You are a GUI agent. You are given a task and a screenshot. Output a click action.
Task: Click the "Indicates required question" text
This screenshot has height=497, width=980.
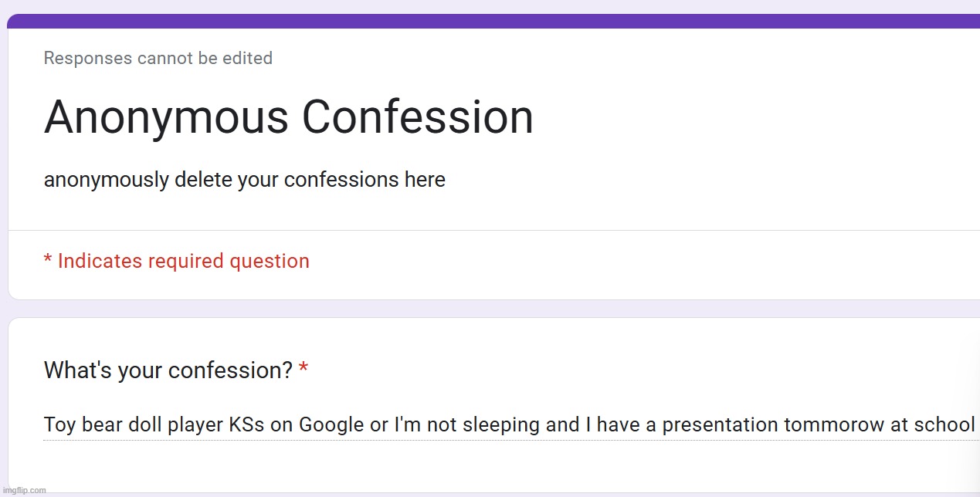(183, 261)
